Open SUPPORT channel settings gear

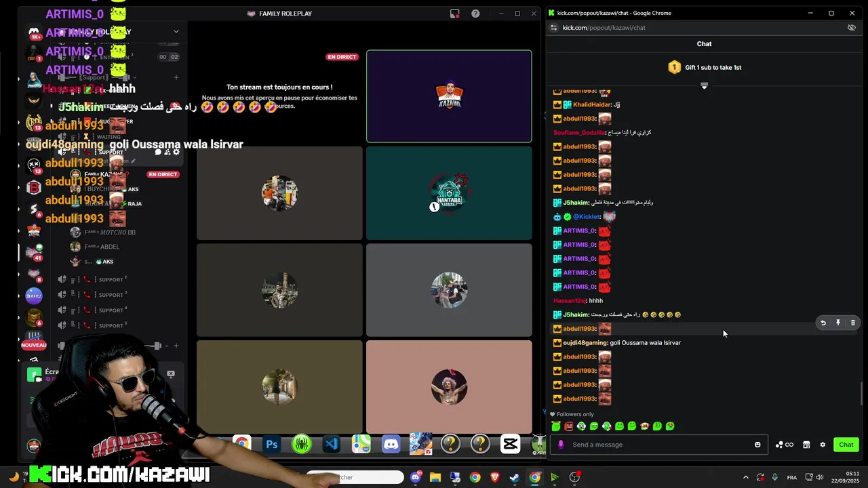click(176, 152)
